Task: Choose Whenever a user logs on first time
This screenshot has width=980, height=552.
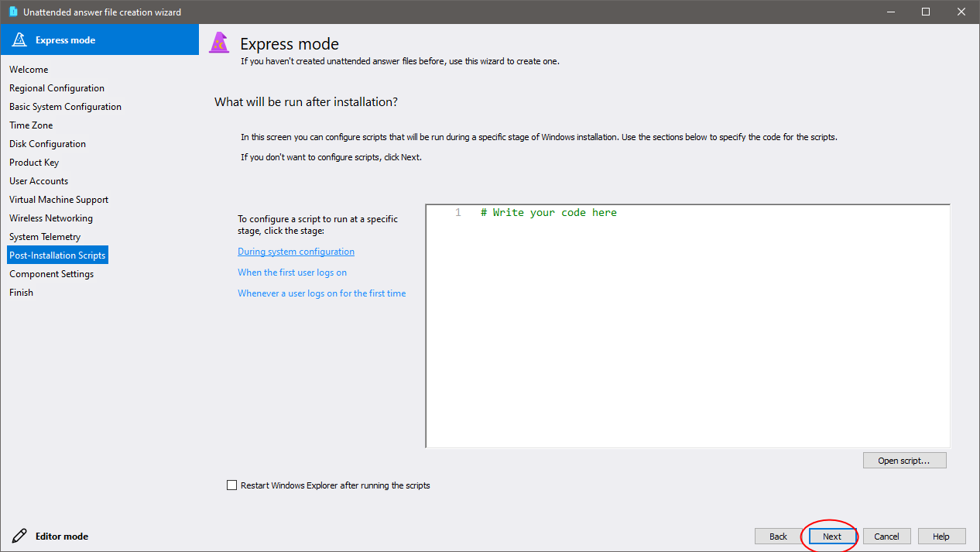Action: [321, 293]
